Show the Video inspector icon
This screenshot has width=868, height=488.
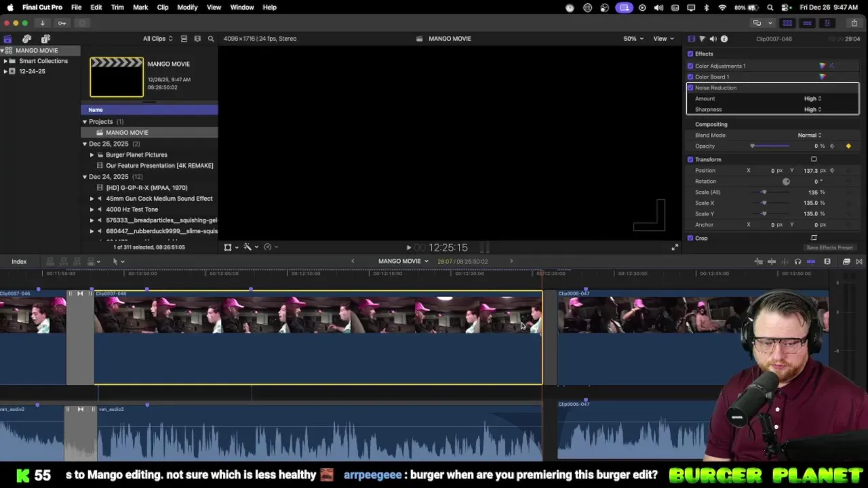coord(691,39)
